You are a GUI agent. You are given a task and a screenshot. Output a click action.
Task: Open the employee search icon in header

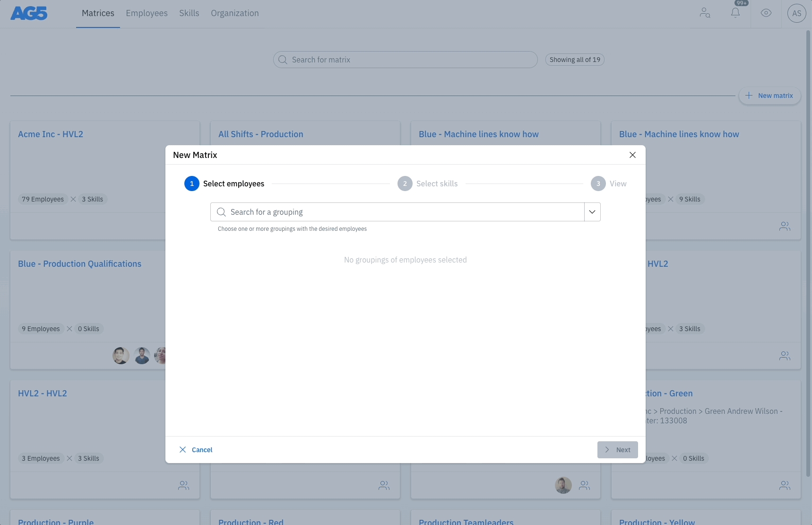(705, 13)
